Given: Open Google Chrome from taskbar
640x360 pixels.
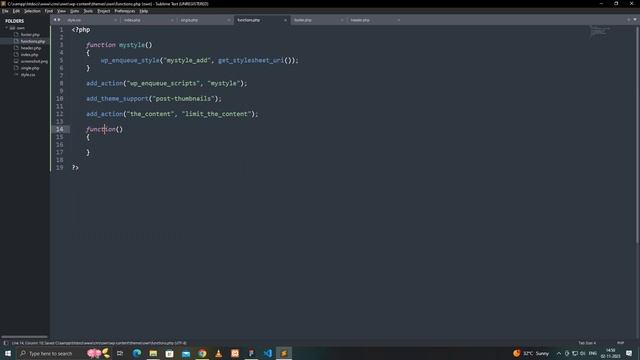Looking at the screenshot, I should 202,353.
